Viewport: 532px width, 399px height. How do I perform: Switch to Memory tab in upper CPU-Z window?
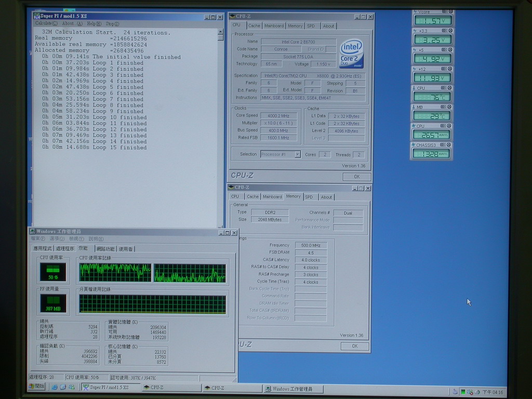click(x=295, y=26)
